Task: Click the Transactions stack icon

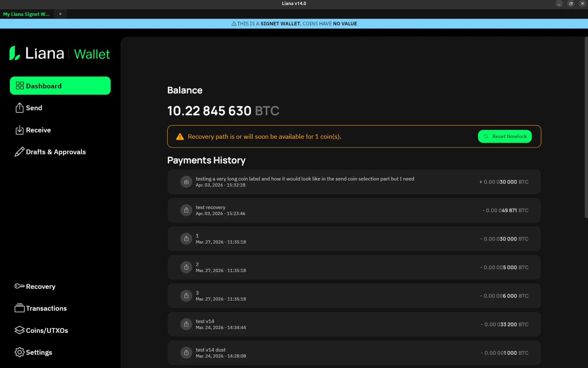Action: click(x=19, y=308)
